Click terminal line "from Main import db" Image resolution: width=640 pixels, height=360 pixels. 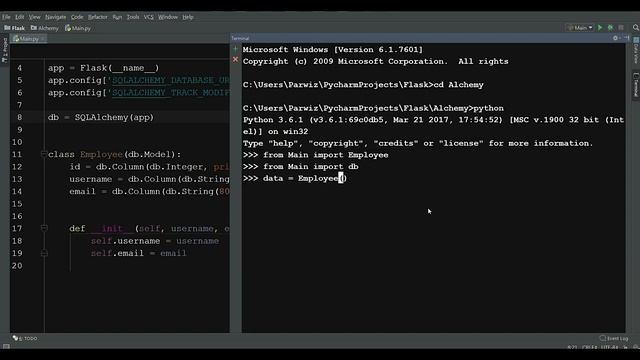(x=301, y=167)
